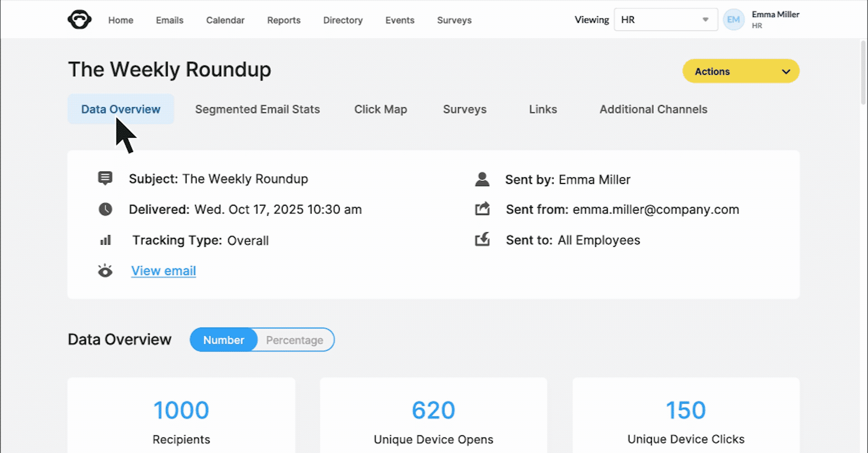Open the Segmented Email Stats tab
Image resolution: width=868 pixels, height=453 pixels.
click(257, 109)
